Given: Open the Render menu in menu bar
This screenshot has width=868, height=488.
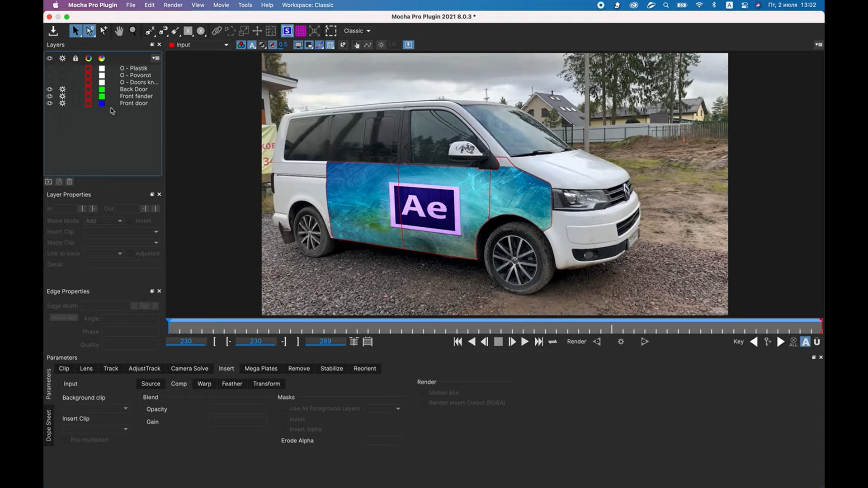Looking at the screenshot, I should (x=173, y=5).
